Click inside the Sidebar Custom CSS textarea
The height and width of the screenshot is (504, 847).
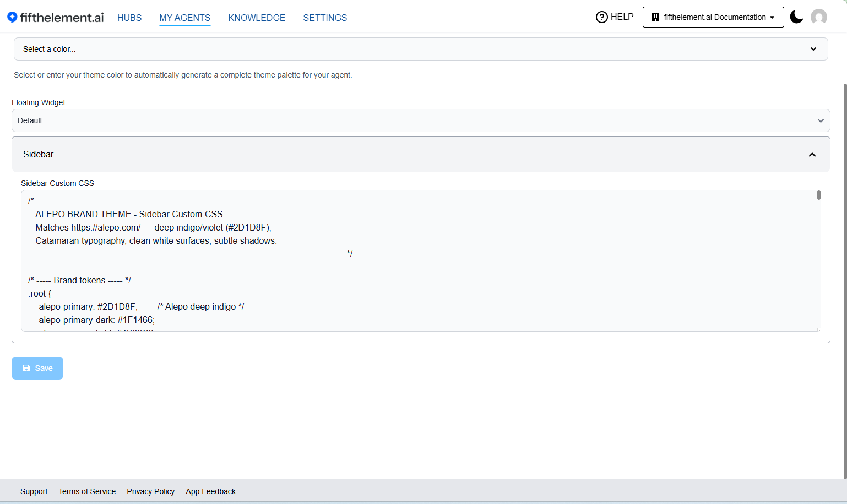pos(421,261)
